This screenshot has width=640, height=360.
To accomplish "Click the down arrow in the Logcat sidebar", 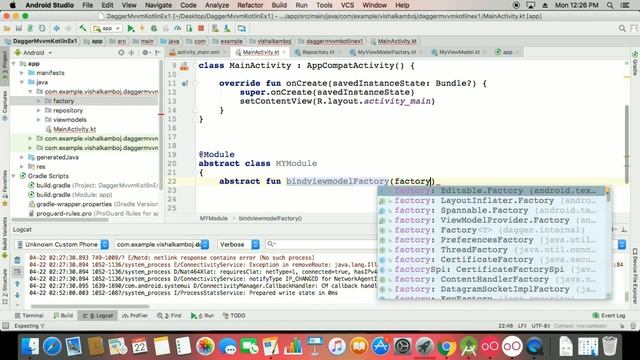I will coord(17,295).
